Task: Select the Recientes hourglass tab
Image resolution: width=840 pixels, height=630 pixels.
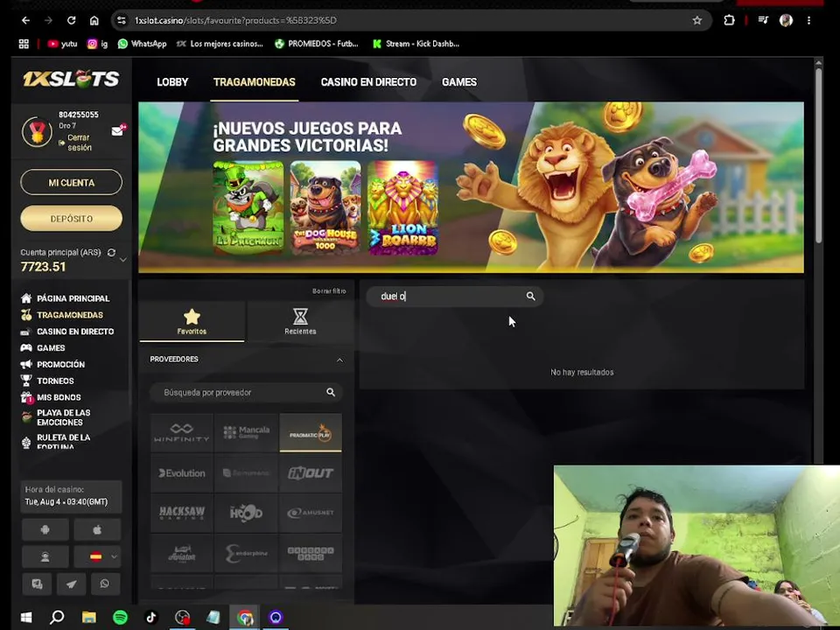Action: [300, 321]
